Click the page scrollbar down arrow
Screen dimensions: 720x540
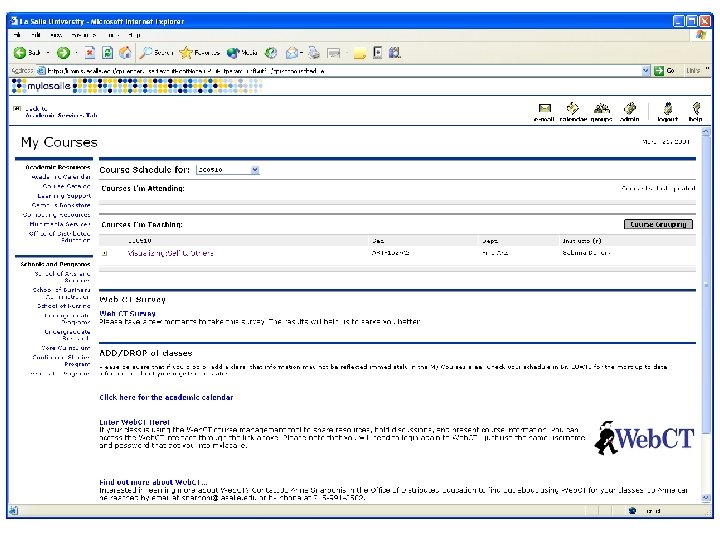706,497
